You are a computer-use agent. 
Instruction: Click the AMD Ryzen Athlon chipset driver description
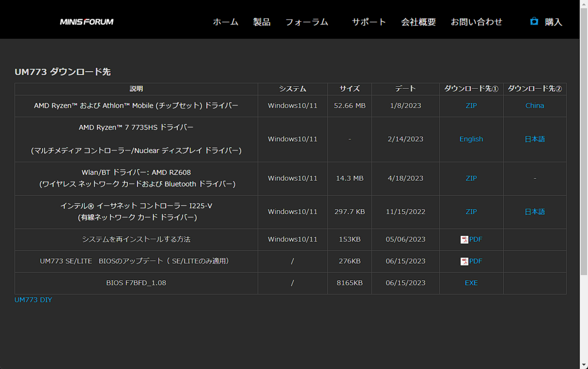[136, 106]
